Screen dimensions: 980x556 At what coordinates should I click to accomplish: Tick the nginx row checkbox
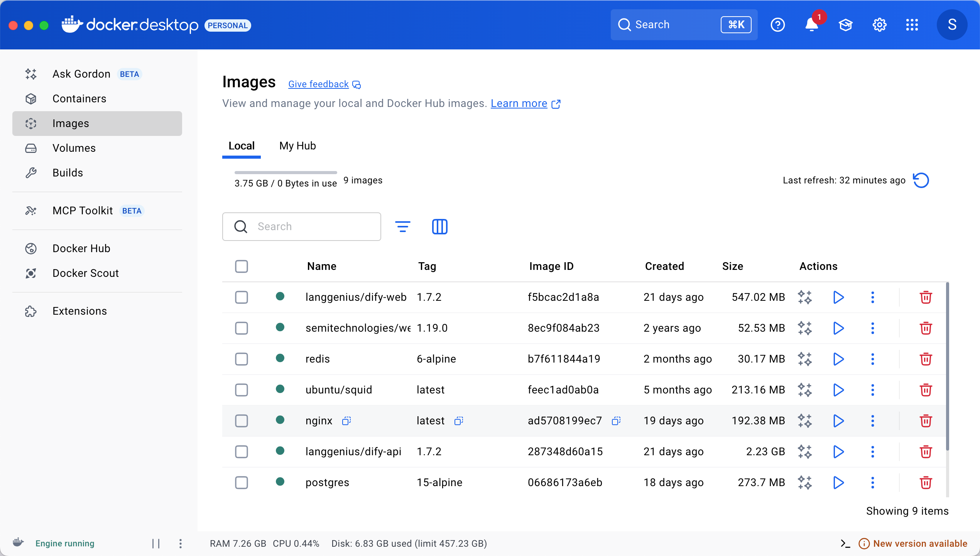coord(242,421)
